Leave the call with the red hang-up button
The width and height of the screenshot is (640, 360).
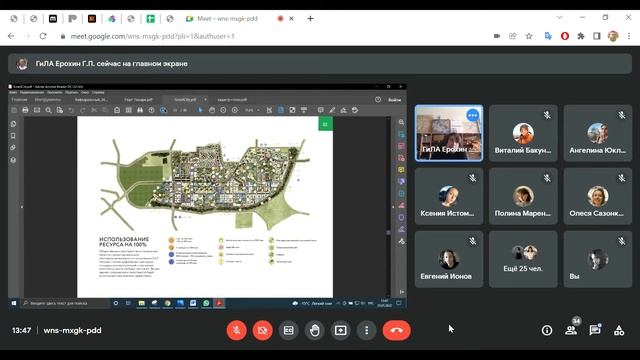(396, 330)
